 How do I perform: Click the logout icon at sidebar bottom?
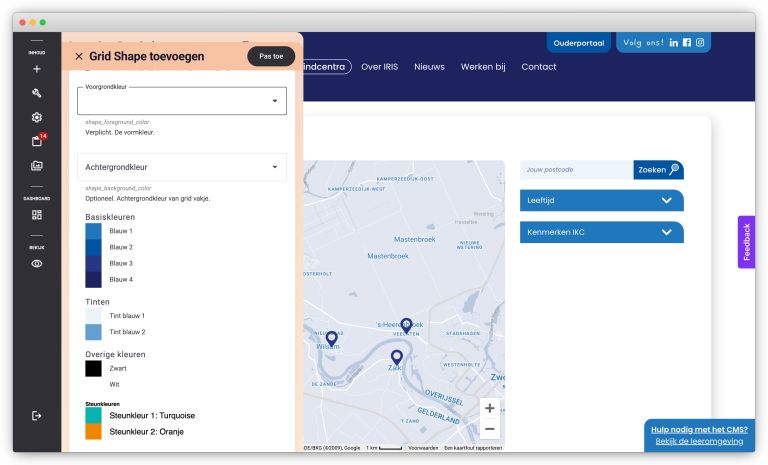[x=37, y=415]
